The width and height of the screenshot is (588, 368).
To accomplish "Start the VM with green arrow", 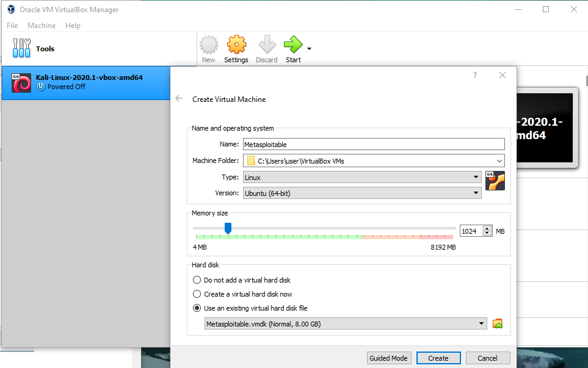I will (x=293, y=45).
